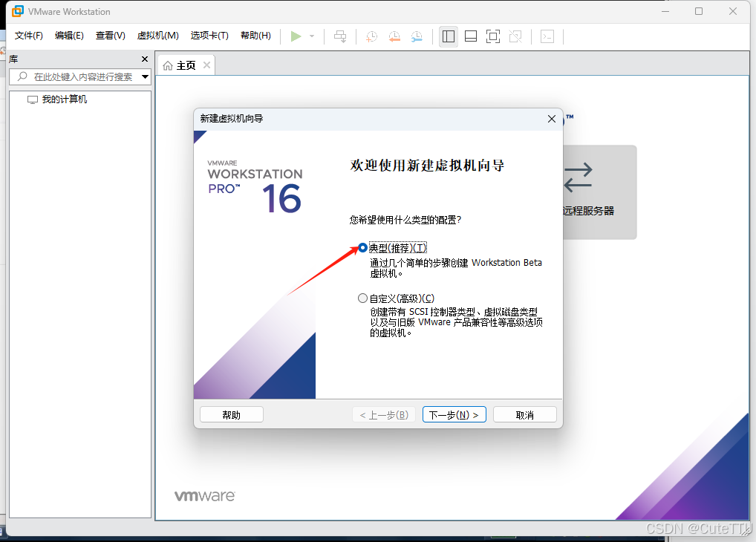The image size is (756, 542).
Task: Click the vmware logo on home page
Action: pos(205,496)
